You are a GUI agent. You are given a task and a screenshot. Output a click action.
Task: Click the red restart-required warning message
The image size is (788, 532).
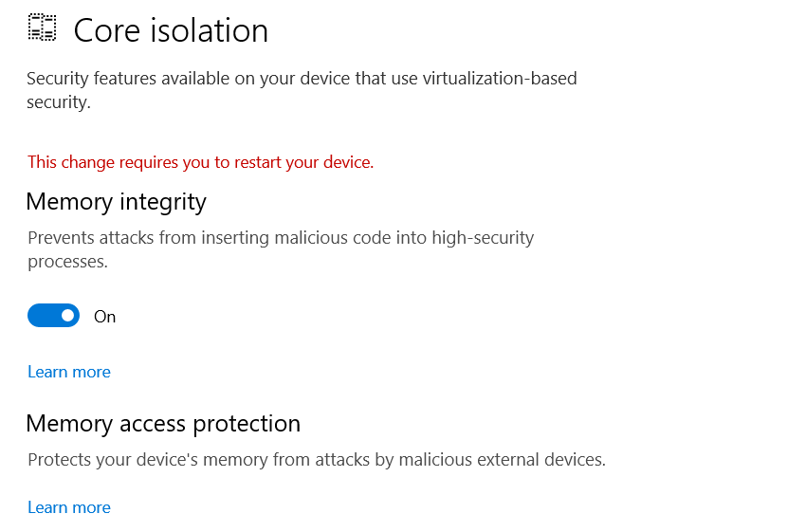[200, 162]
